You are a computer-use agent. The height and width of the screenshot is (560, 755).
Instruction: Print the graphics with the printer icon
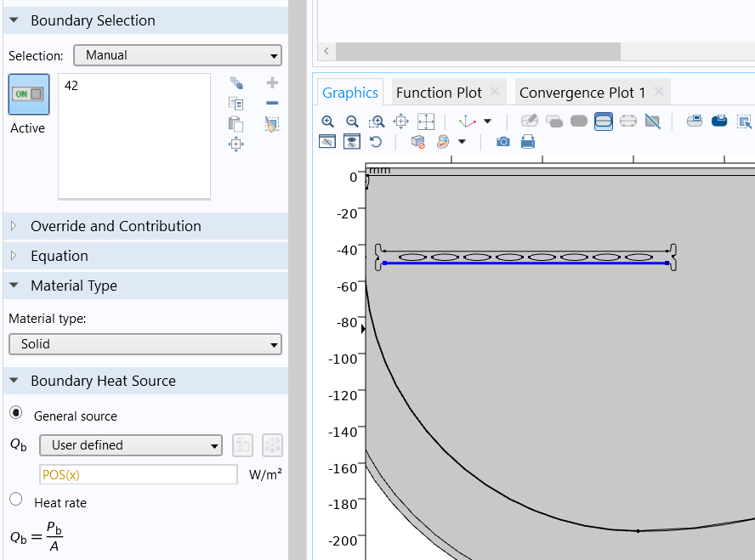pyautogui.click(x=527, y=142)
